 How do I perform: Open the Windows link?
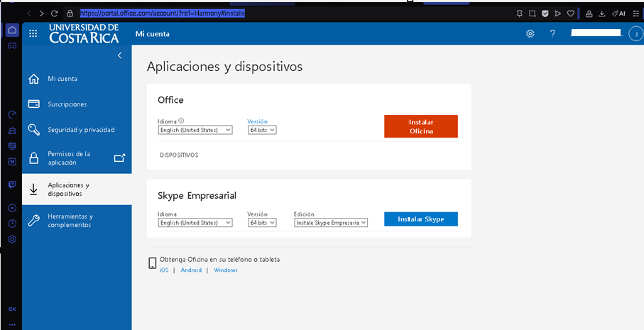(226, 270)
